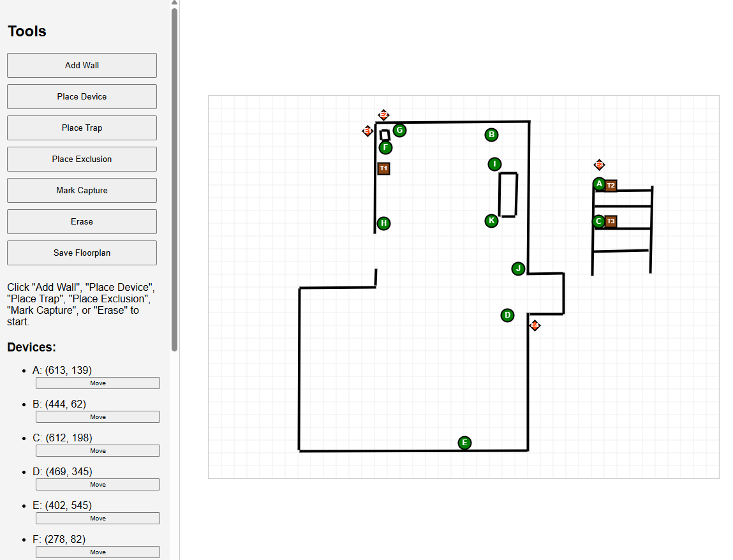This screenshot has width=733, height=560.
Task: Click the exclusion diamond above the top wall
Action: [384, 115]
